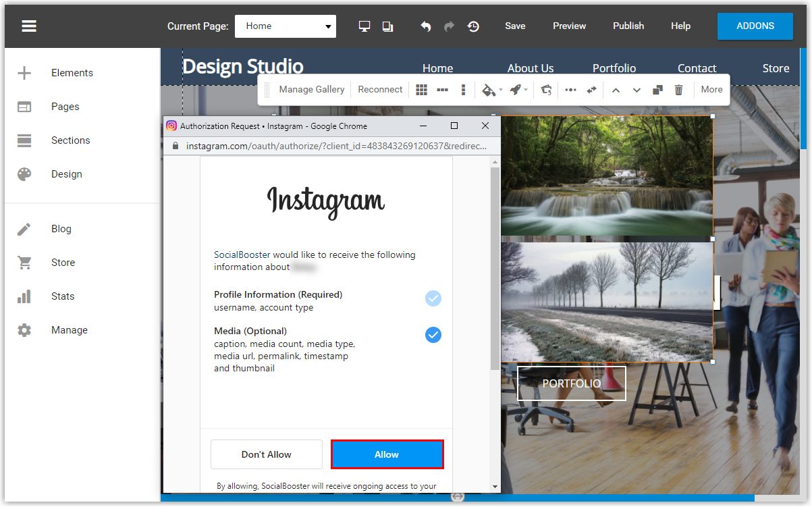Open the Elements panel label
The height and width of the screenshot is (507, 812).
[72, 73]
